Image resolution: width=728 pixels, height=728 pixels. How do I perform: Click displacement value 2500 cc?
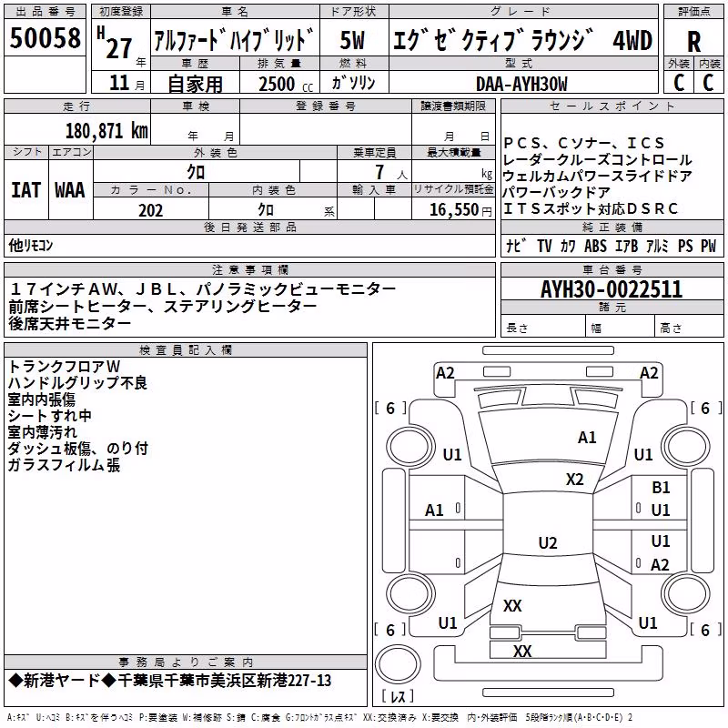tap(286, 84)
